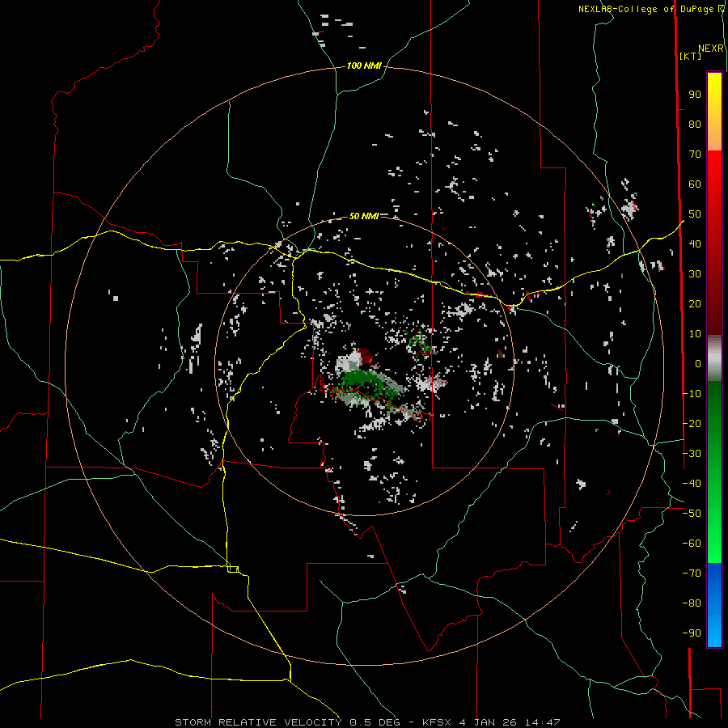This screenshot has width=728, height=728.
Task: Click the -30 value on velocity scale
Action: pos(692,454)
